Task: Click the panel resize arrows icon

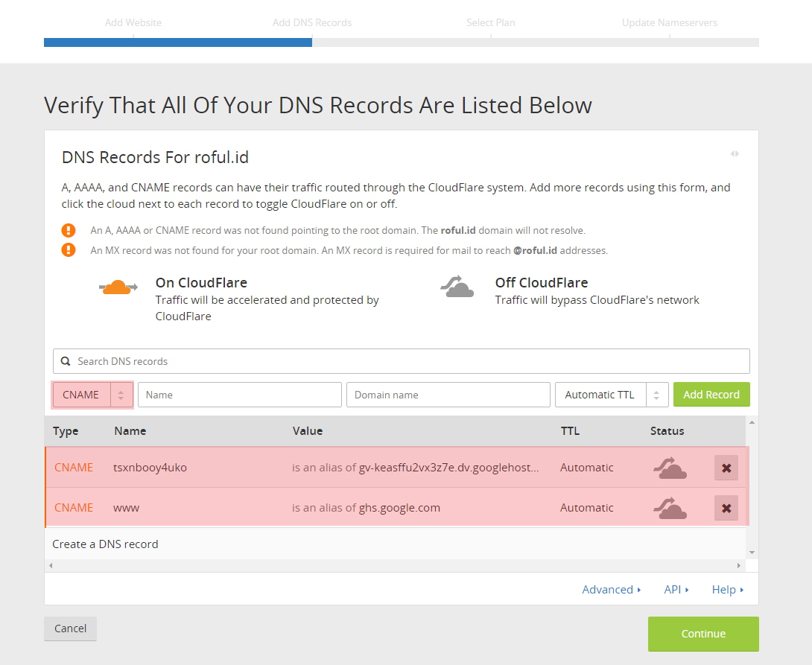Action: [x=735, y=153]
